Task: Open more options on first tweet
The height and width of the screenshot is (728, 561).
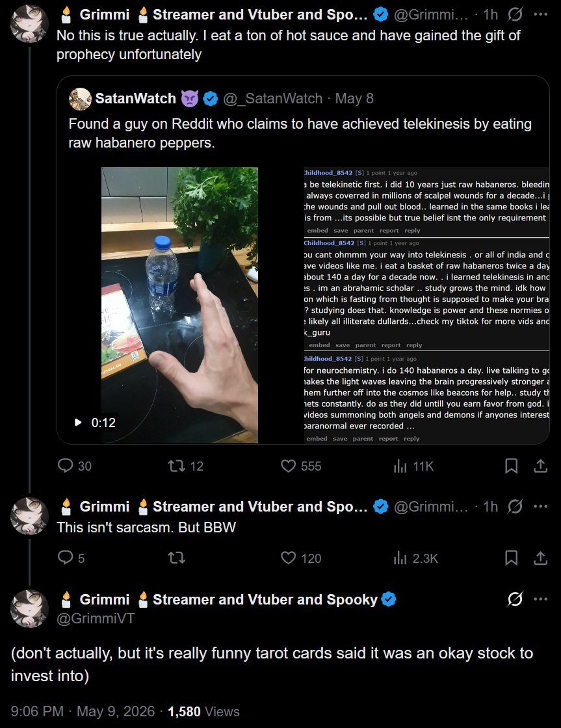Action: tap(541, 14)
